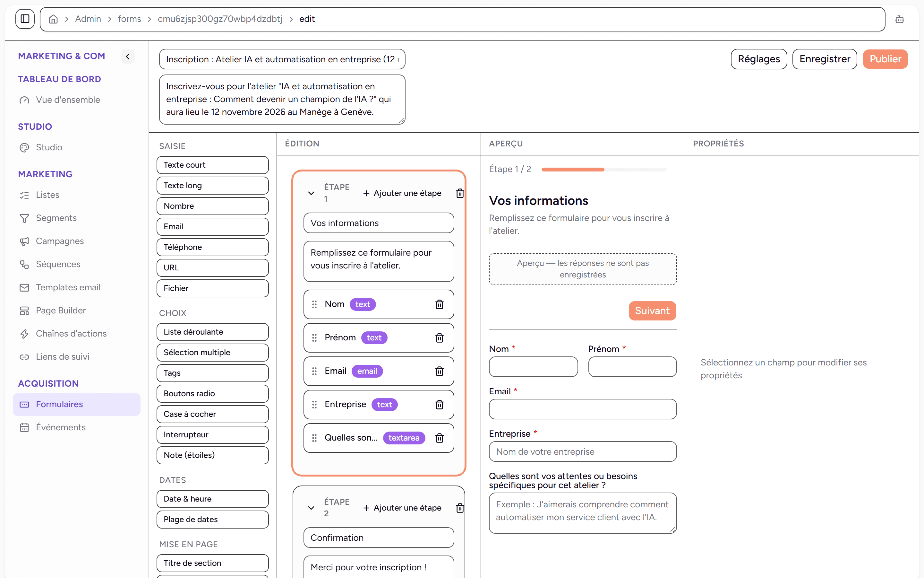Screen dimensions: 924x578
Task: Click Entreprise preview input field
Action: pos(583,452)
